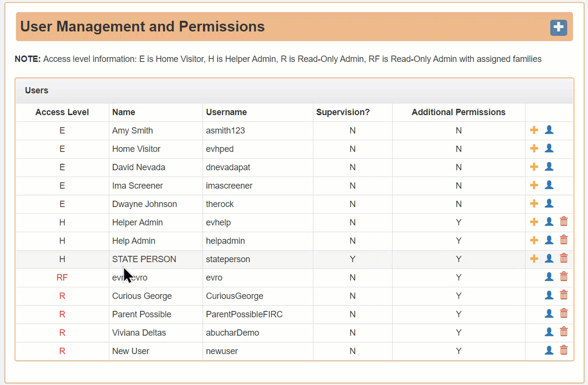Click the Access Level column header
Screen dimensions: 588x385
pos(62,112)
